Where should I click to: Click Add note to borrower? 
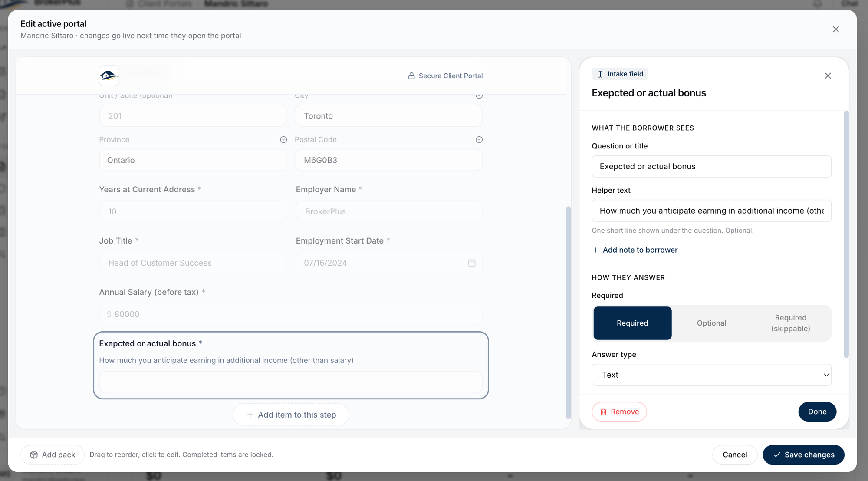[x=635, y=250]
